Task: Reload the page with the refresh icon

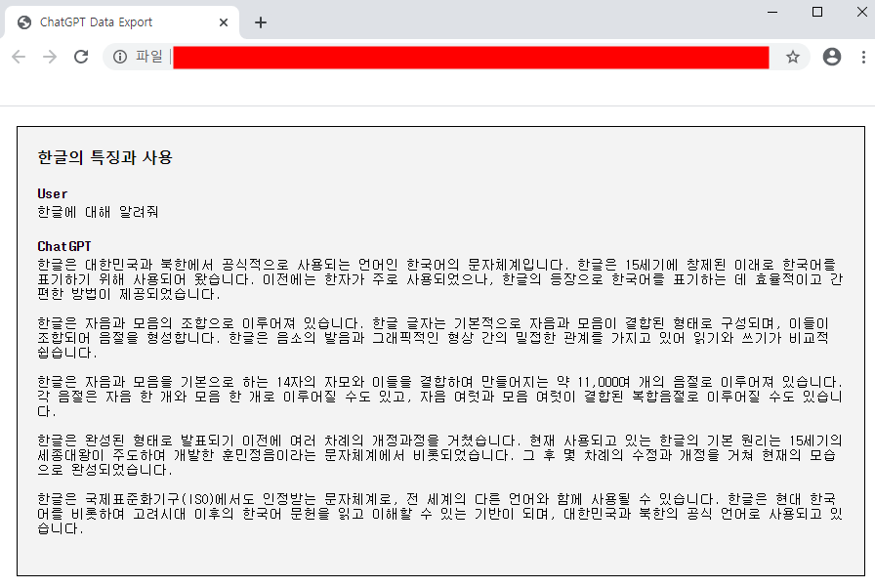Action: [81, 57]
